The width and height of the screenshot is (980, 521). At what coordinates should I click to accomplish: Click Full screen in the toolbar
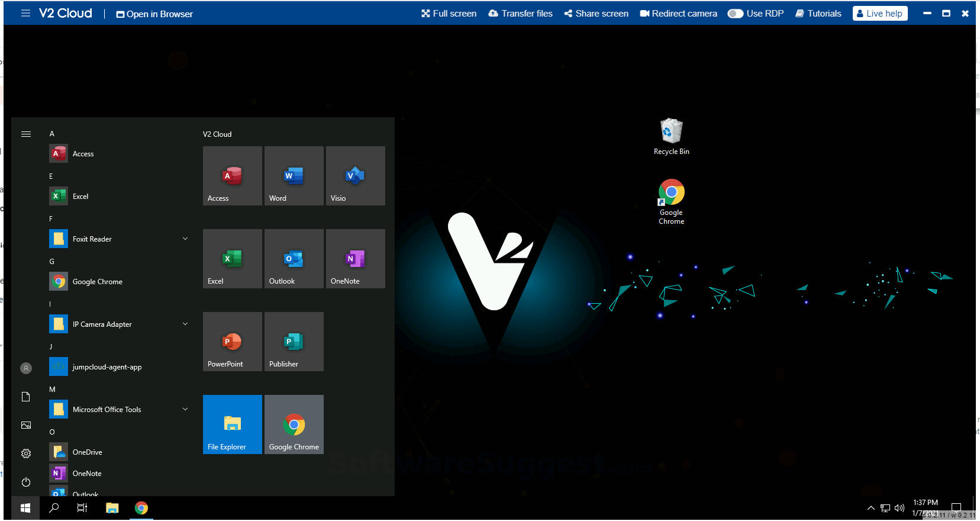(449, 14)
